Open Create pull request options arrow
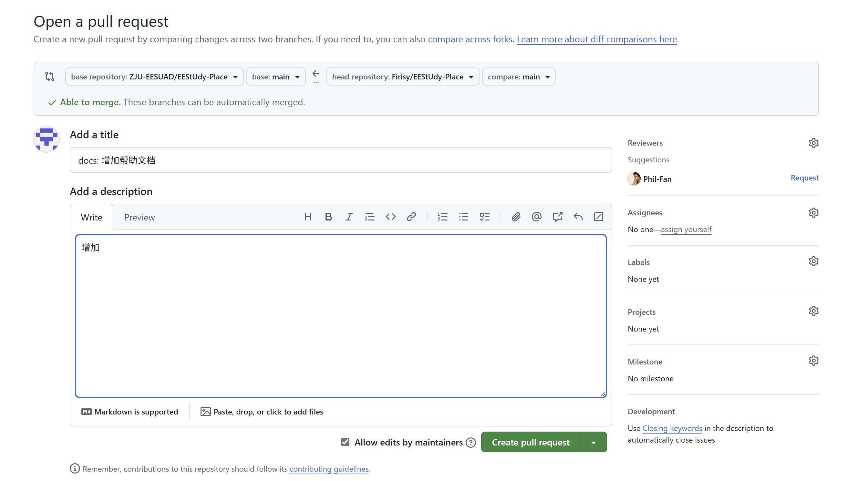 [594, 442]
